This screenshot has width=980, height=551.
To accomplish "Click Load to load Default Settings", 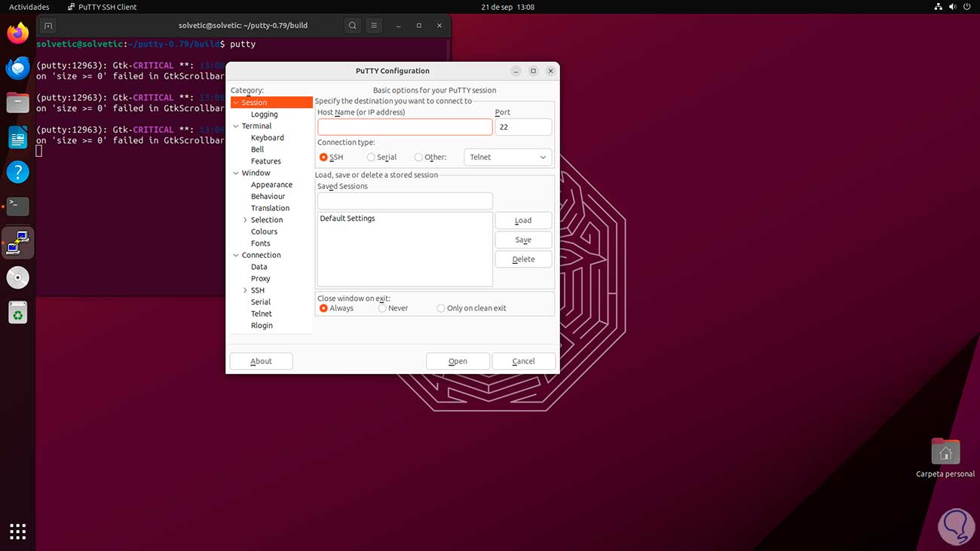I will (x=523, y=220).
